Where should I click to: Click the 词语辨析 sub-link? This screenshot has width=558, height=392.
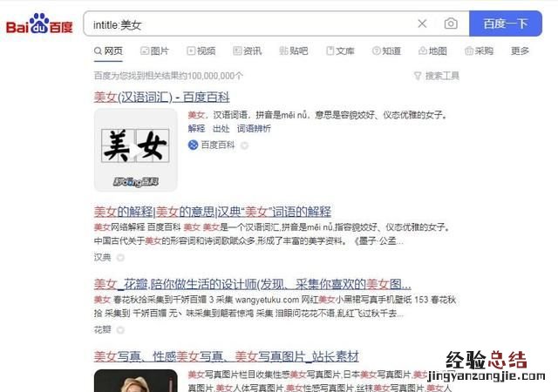point(254,129)
